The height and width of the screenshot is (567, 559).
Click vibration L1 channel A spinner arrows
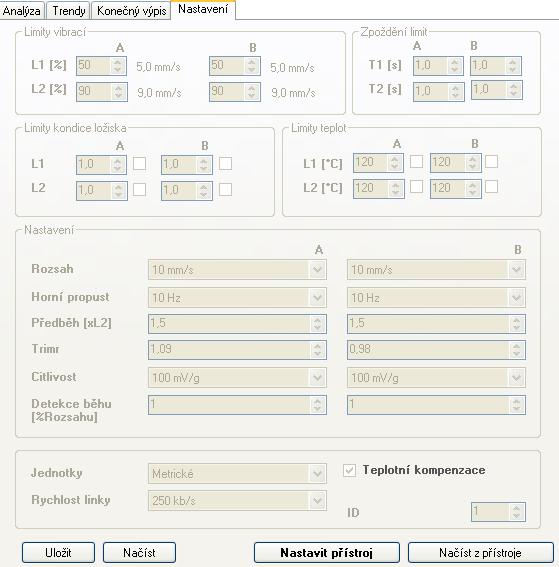tap(117, 66)
